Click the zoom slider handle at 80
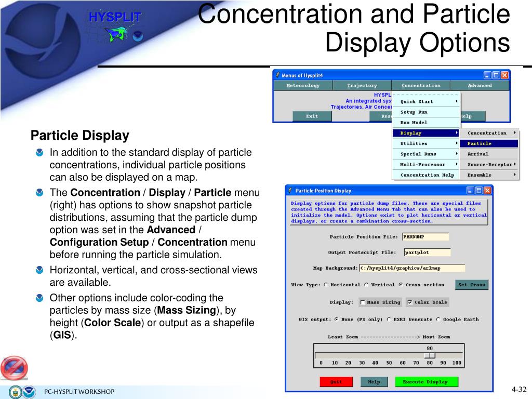 tap(430, 355)
